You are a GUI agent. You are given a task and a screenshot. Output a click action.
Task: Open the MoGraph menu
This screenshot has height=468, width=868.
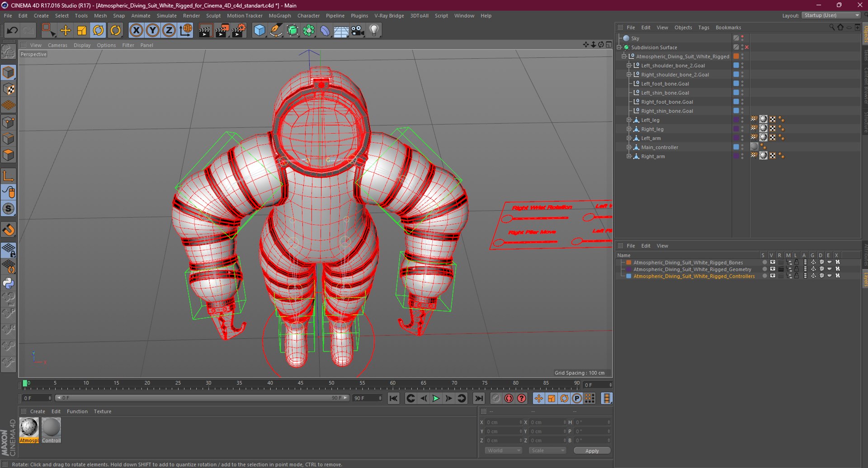(280, 15)
